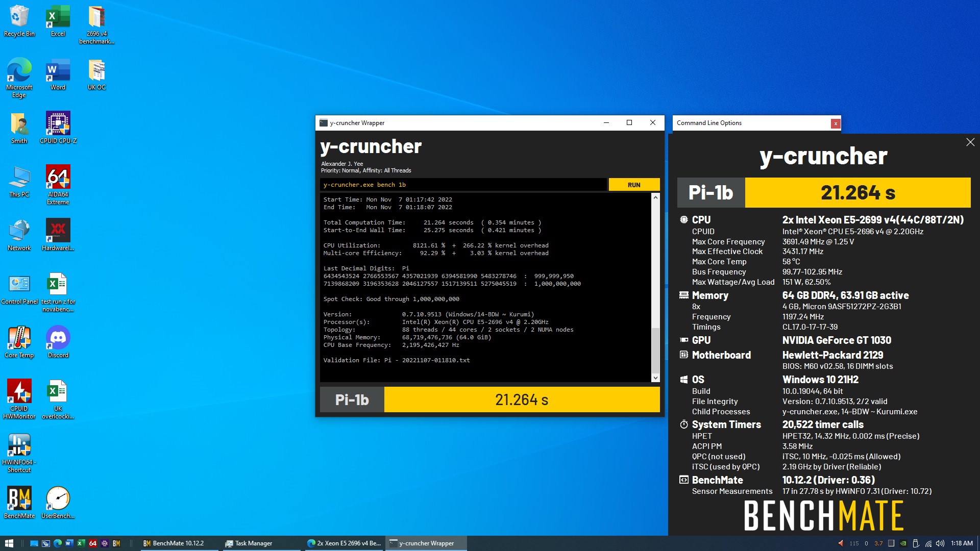Click the Pi-1b 21.264 s result bar in wrapper
Viewport: 980px width, 551px height.
click(x=490, y=399)
